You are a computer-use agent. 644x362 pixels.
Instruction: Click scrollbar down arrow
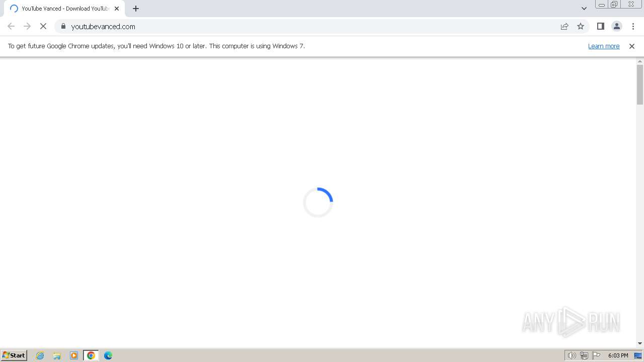point(640,343)
